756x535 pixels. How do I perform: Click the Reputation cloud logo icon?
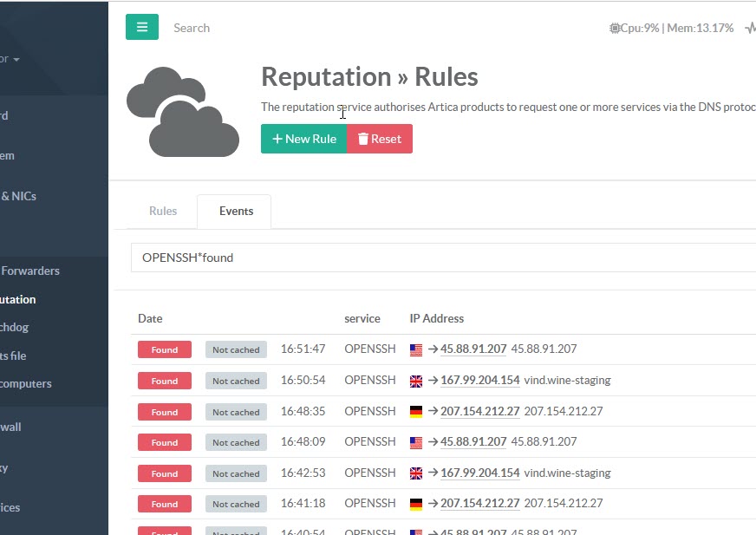coord(183,112)
